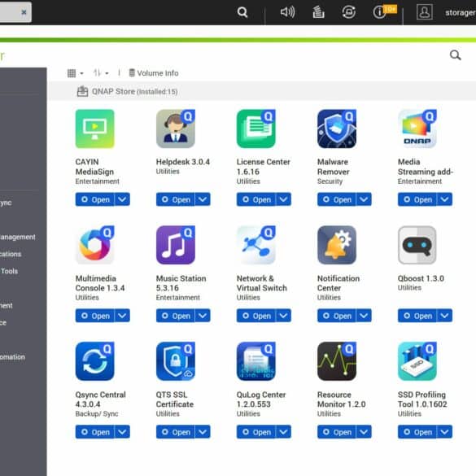This screenshot has width=476, height=476.
Task: Open Network & Virtual Switch with Open button
Action: (256, 316)
